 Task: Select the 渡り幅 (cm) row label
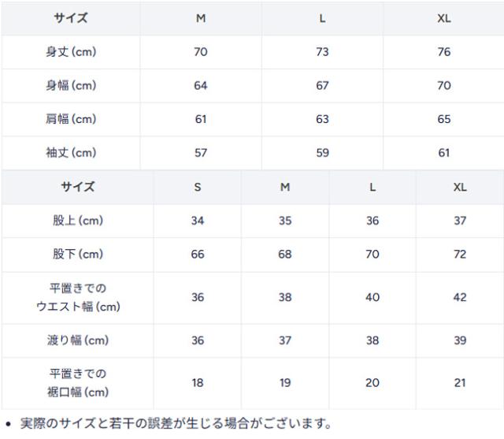[x=78, y=340]
